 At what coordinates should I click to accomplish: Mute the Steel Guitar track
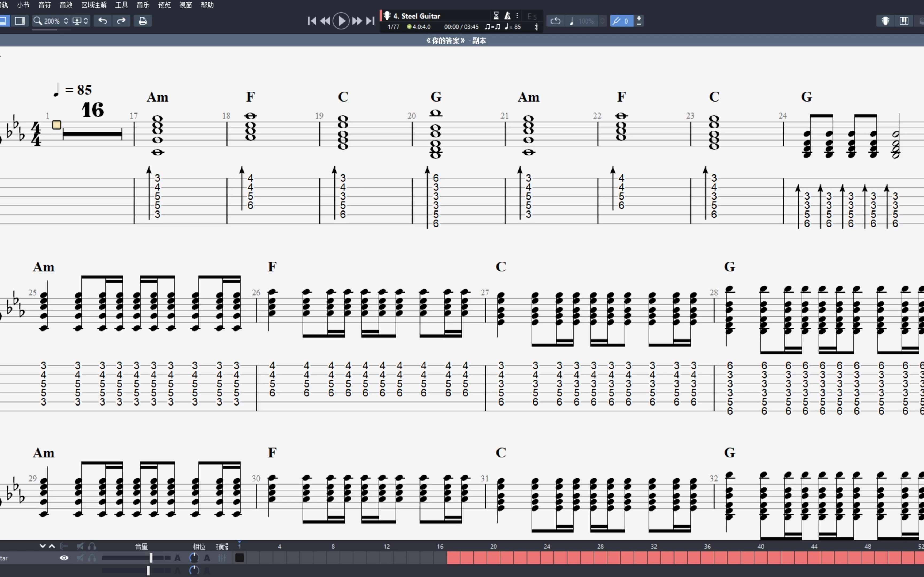[80, 558]
